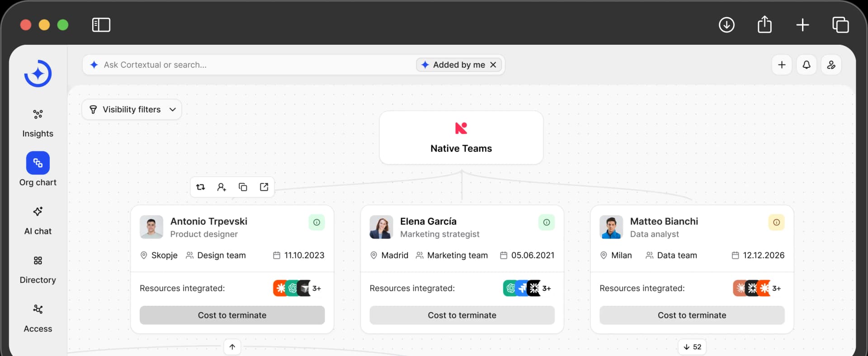The height and width of the screenshot is (356, 868).
Task: Click Madrid location on Elena's card
Action: 389,255
